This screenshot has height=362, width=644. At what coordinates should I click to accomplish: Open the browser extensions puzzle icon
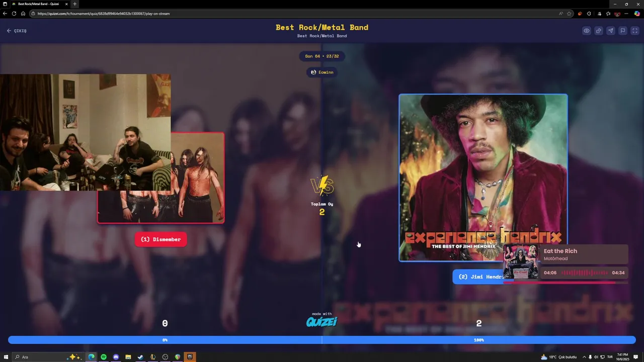pyautogui.click(x=589, y=14)
